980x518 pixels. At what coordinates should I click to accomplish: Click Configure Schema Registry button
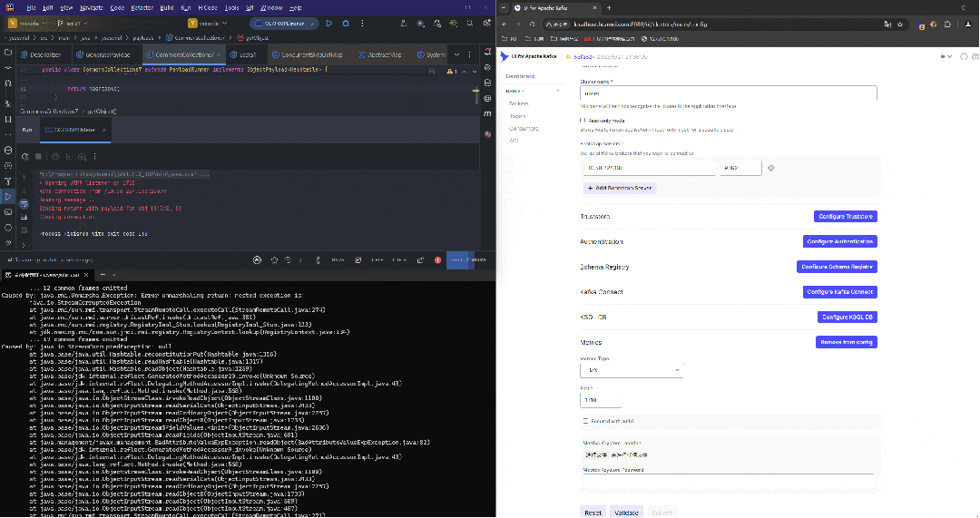click(837, 267)
